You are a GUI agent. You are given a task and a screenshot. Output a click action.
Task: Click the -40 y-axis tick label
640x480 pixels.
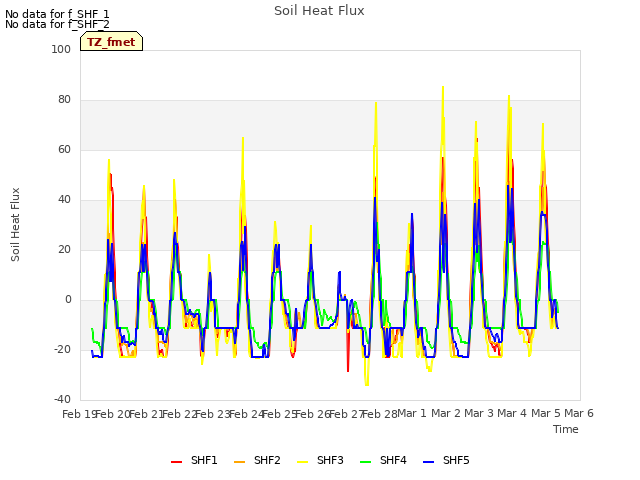click(62, 399)
